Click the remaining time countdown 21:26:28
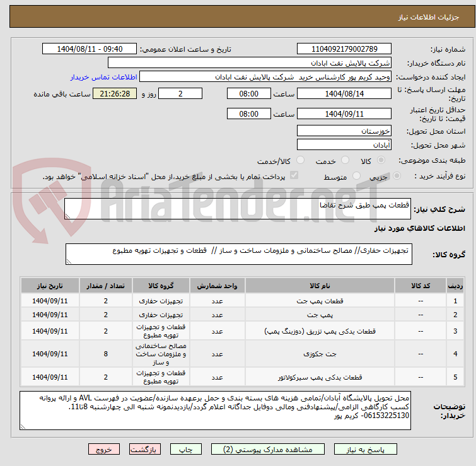This screenshot has width=476, height=466. [x=115, y=93]
